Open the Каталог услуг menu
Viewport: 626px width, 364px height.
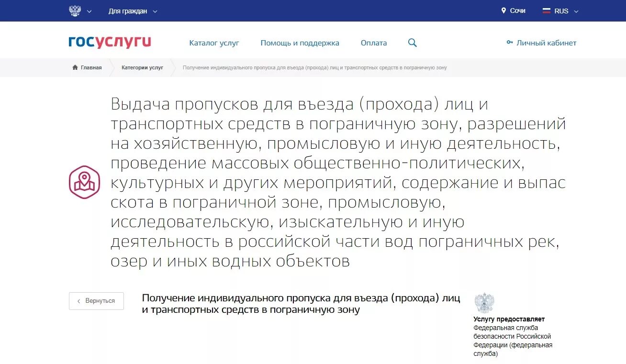point(214,43)
